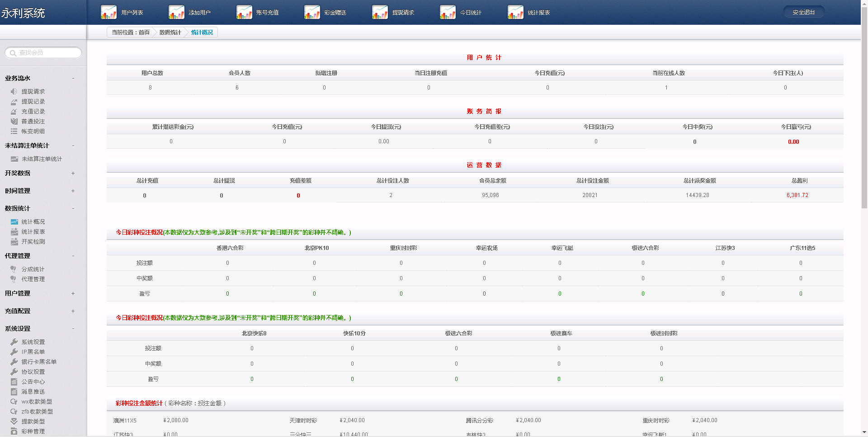
Task: Click the chart icon beside 用户列表
Action: pyautogui.click(x=108, y=12)
